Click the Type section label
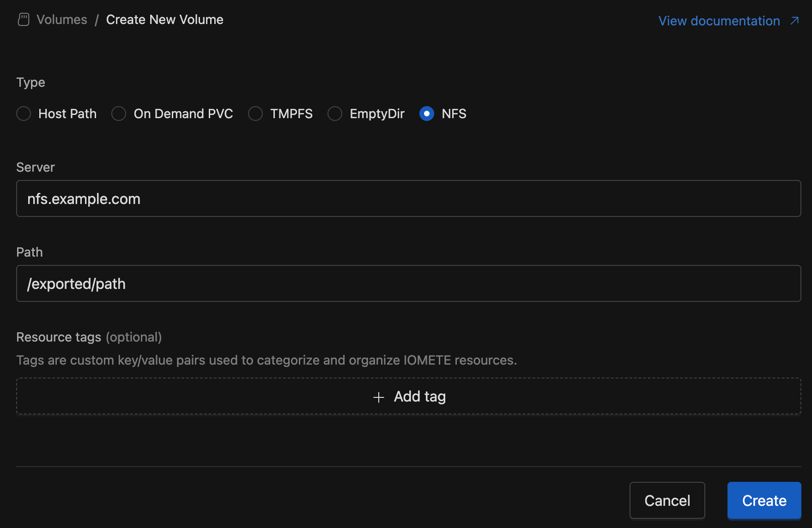Image resolution: width=812 pixels, height=528 pixels. tap(30, 82)
